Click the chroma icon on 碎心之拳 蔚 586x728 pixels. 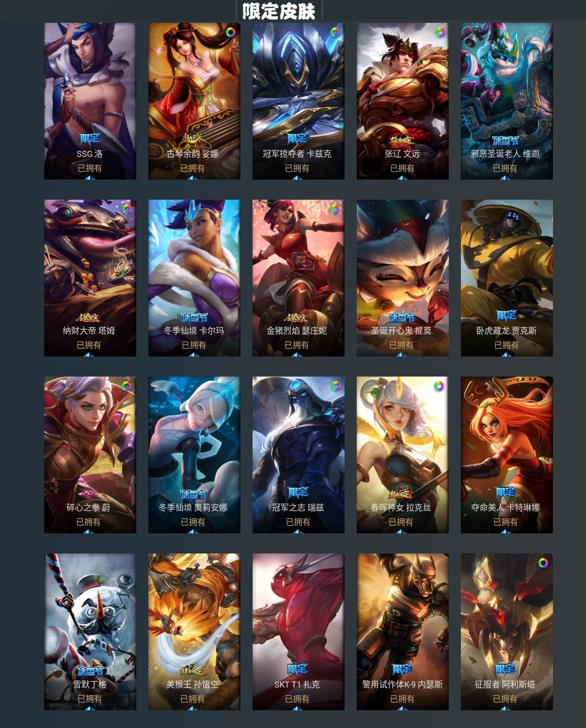pyautogui.click(x=126, y=386)
